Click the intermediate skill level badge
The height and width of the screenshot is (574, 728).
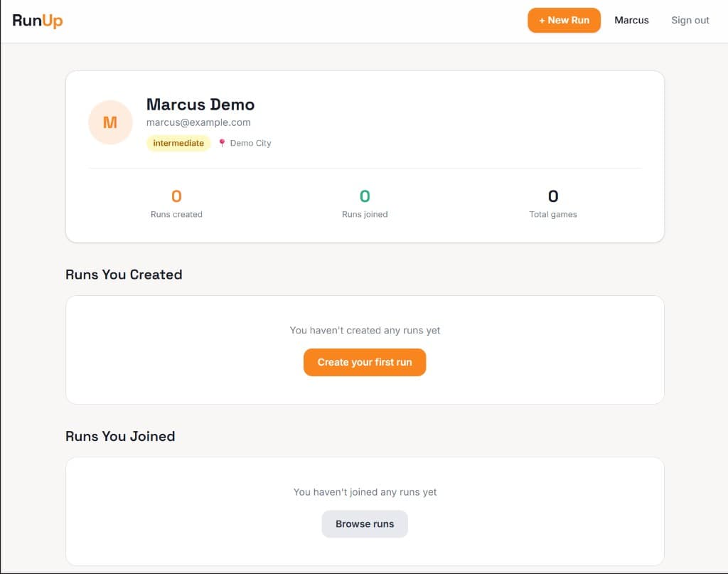tap(178, 143)
